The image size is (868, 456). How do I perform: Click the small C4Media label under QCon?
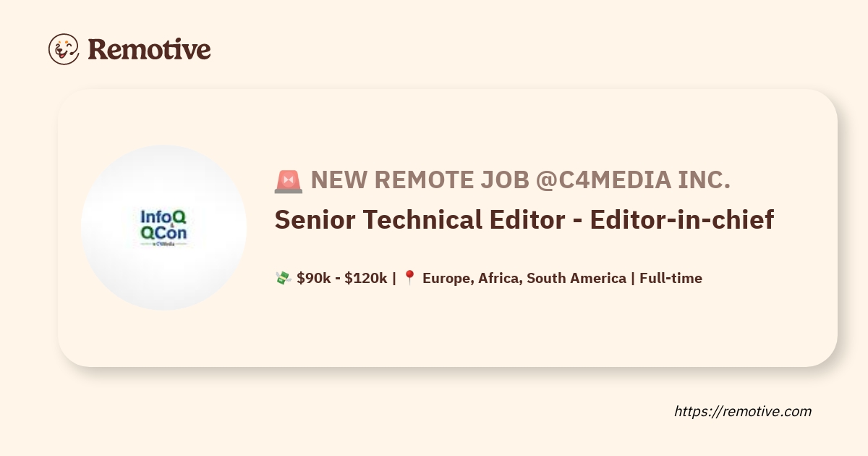tap(163, 245)
